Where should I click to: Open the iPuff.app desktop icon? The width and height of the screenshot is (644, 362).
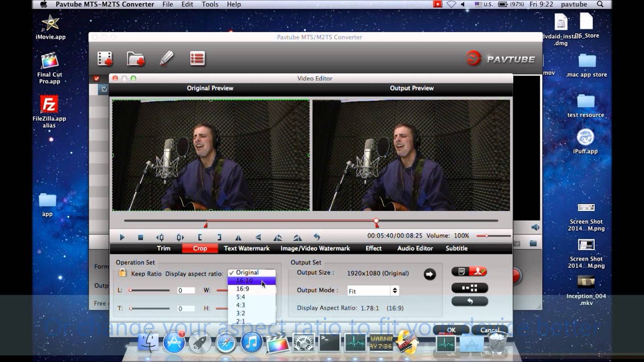[585, 141]
